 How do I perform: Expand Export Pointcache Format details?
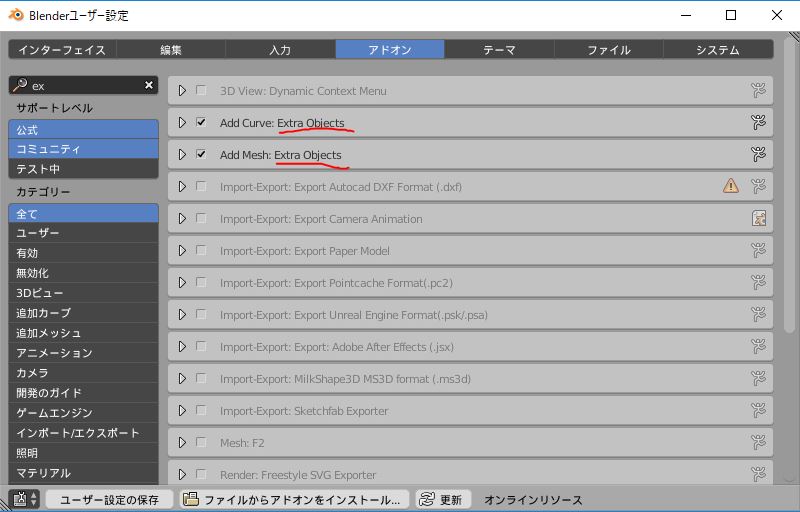tap(182, 283)
